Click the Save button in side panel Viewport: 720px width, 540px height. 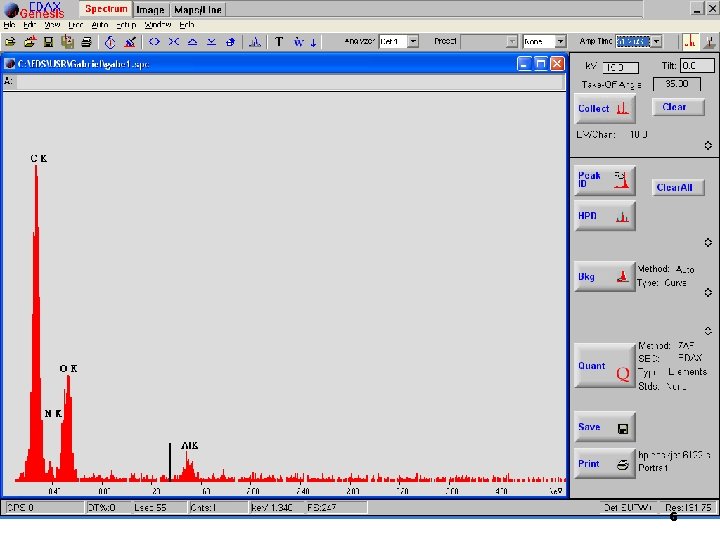[605, 427]
